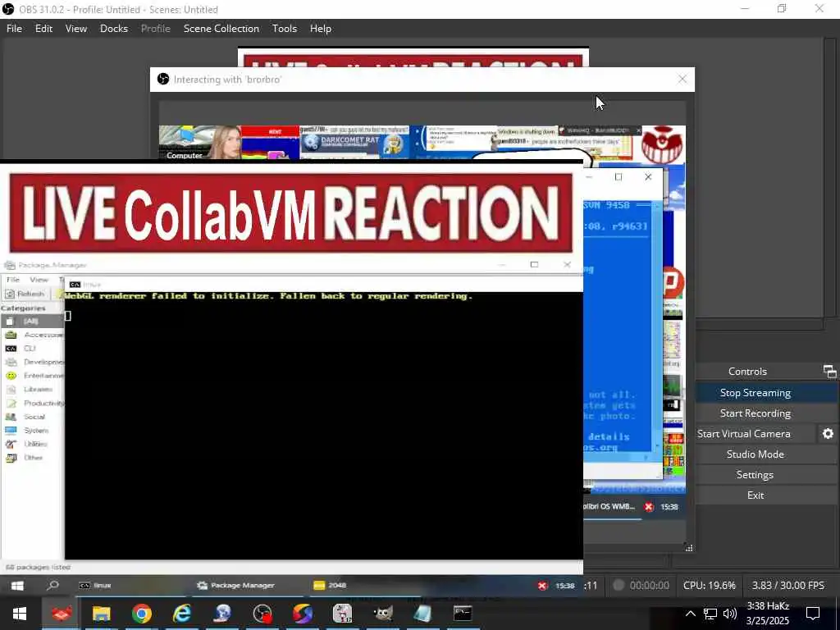Select the Development category
The image size is (840, 630).
(32, 362)
